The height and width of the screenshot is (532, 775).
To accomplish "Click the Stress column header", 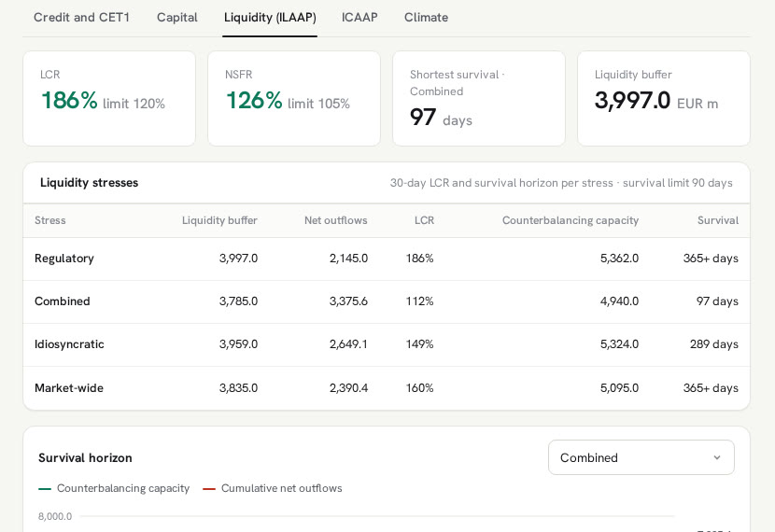I will [49, 220].
